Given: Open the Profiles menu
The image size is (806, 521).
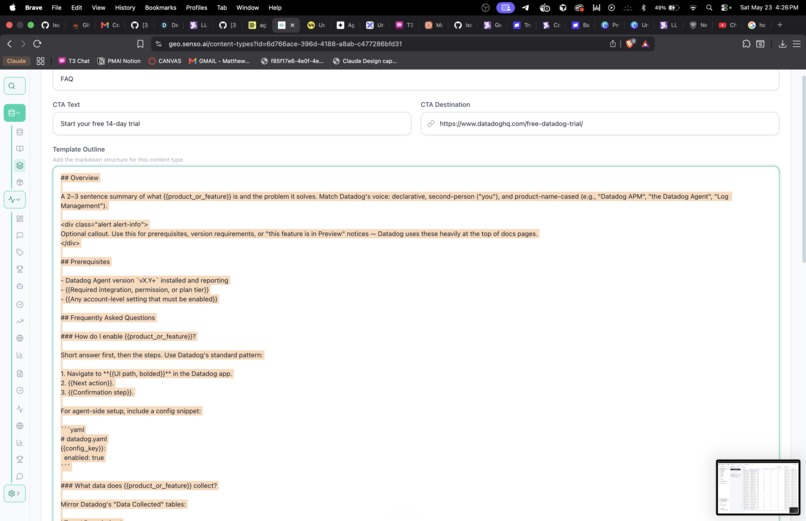Looking at the screenshot, I should [196, 8].
